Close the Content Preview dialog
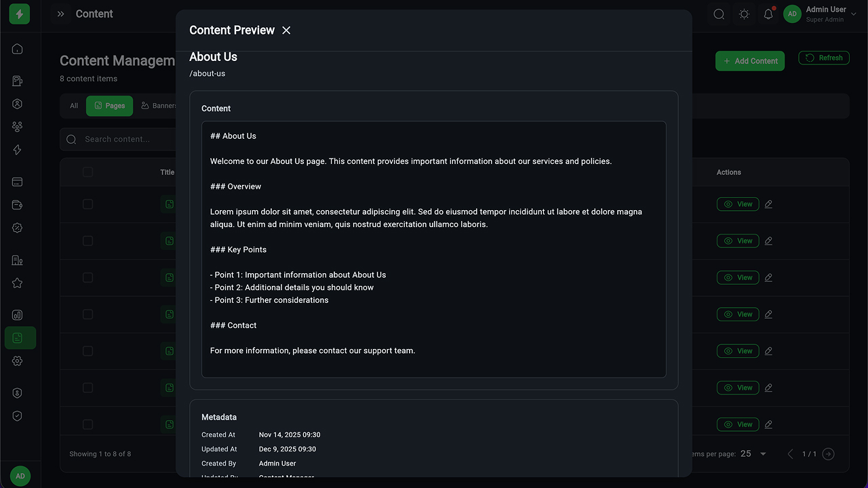Image resolution: width=868 pixels, height=488 pixels. click(286, 30)
